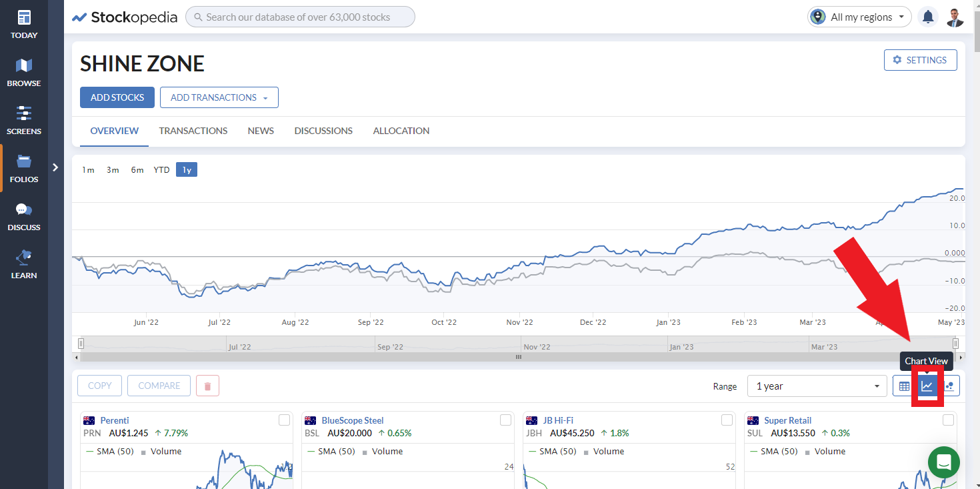Open the Learn section in sidebar
The height and width of the screenshot is (489, 980).
click(x=24, y=265)
